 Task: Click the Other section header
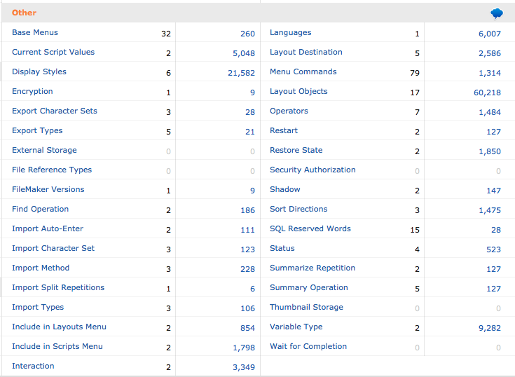(24, 13)
